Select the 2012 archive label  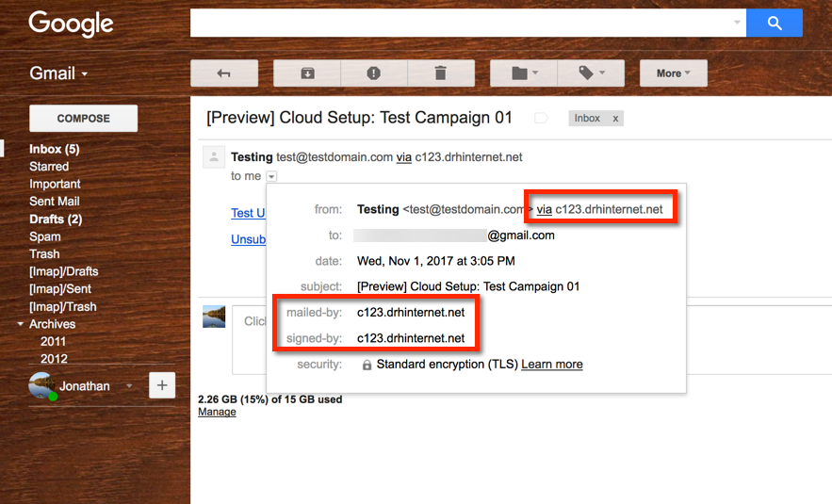(x=54, y=359)
